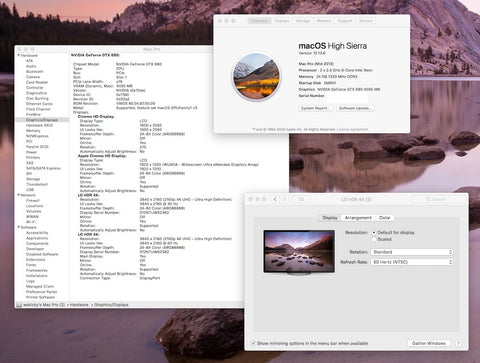Select Thunderbolt in the sidebar
The width and height of the screenshot is (480, 363).
[x=37, y=184]
